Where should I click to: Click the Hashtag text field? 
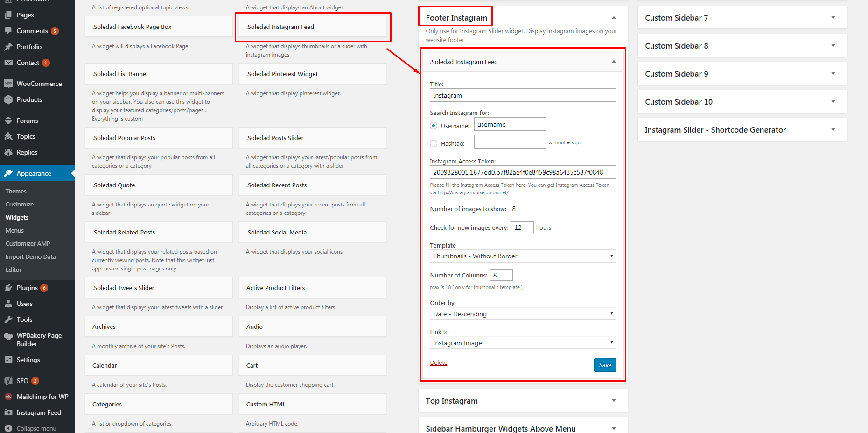[510, 142]
